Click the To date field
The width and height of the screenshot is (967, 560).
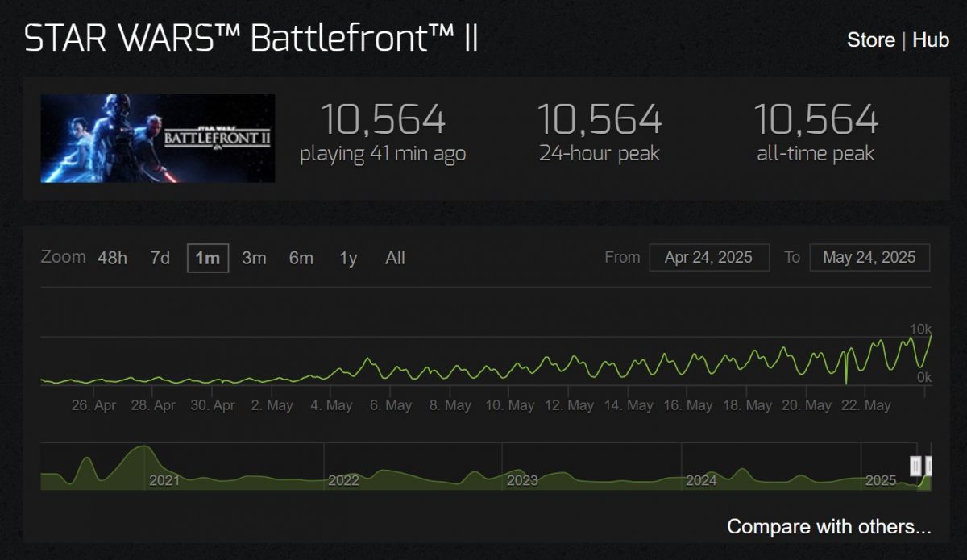tap(869, 258)
